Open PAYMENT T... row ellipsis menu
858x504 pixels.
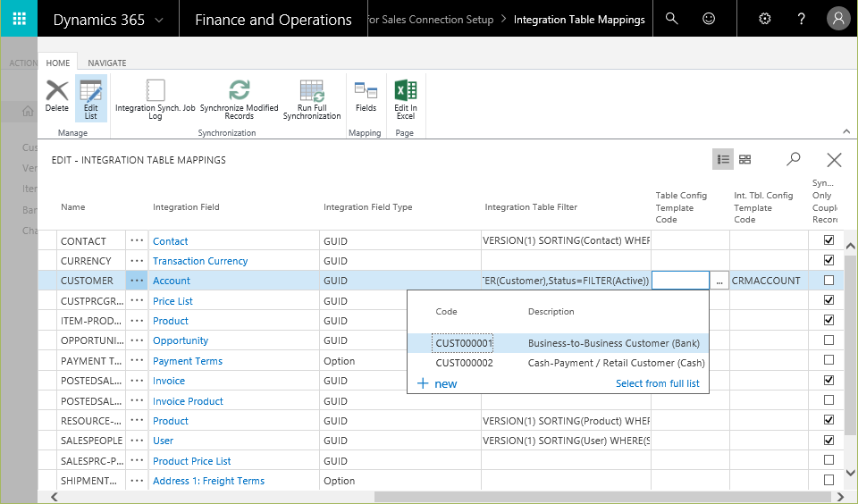click(137, 361)
